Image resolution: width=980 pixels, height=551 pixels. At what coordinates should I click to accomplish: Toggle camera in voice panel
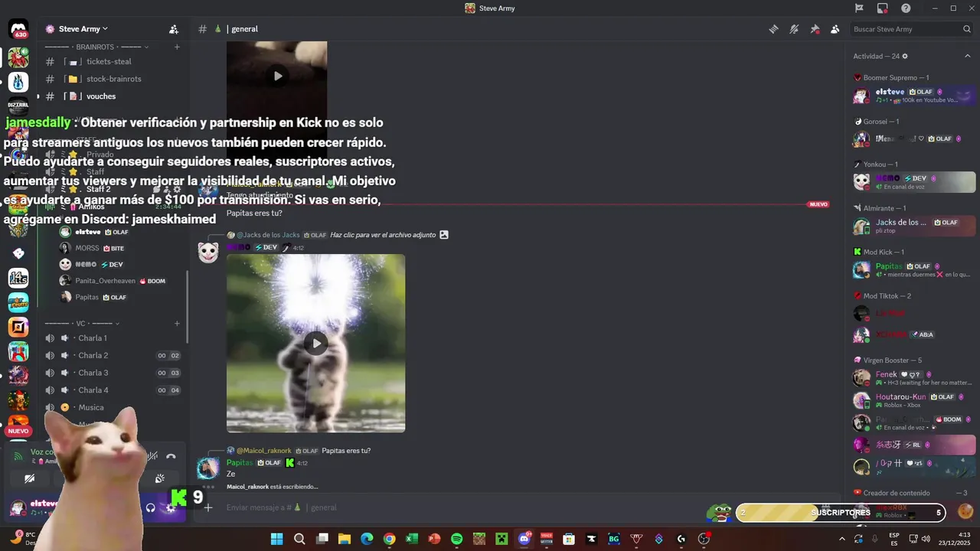pyautogui.click(x=29, y=479)
